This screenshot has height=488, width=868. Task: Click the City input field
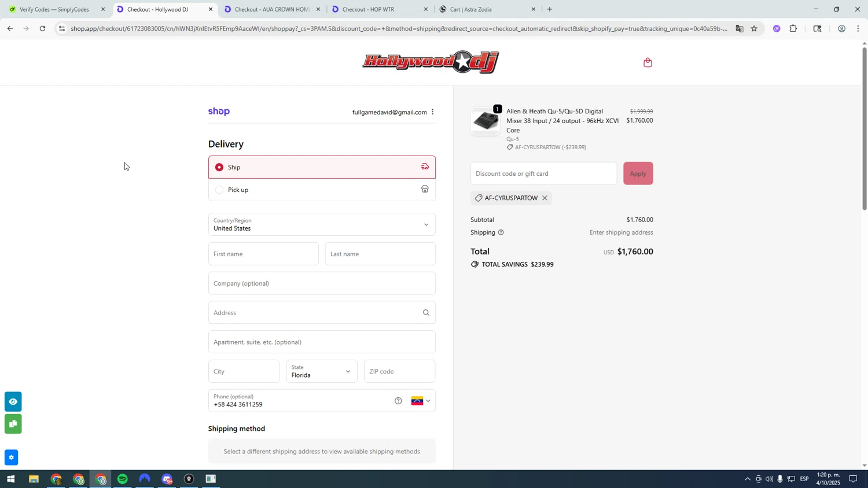point(244,371)
